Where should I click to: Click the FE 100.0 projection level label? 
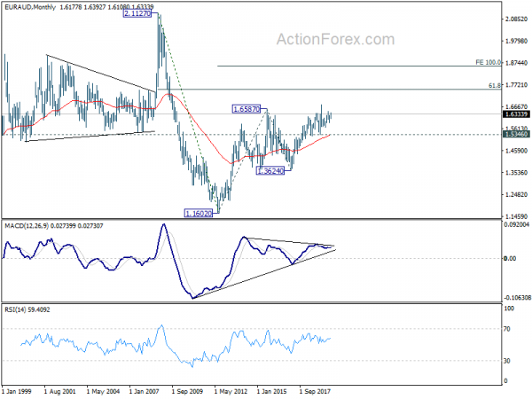coord(488,62)
